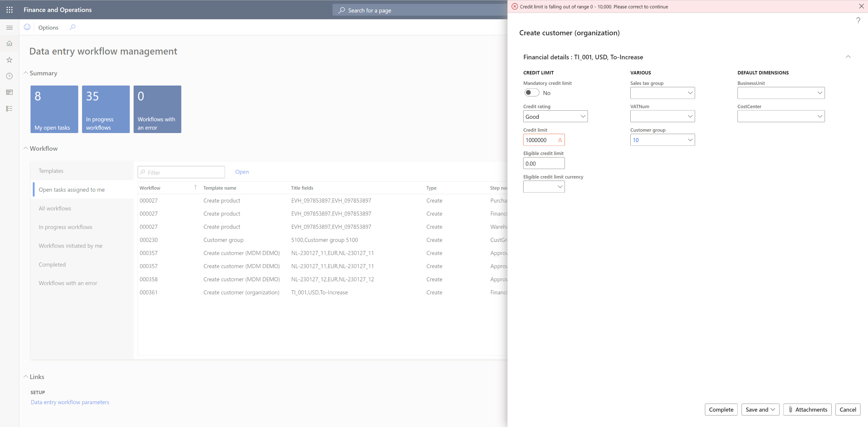Open the search magnifier next to Options
The height and width of the screenshot is (427, 868).
pos(72,27)
